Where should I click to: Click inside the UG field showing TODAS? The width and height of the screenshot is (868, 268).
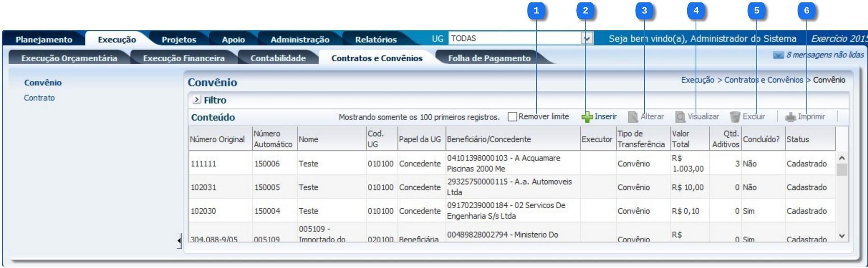click(x=514, y=39)
